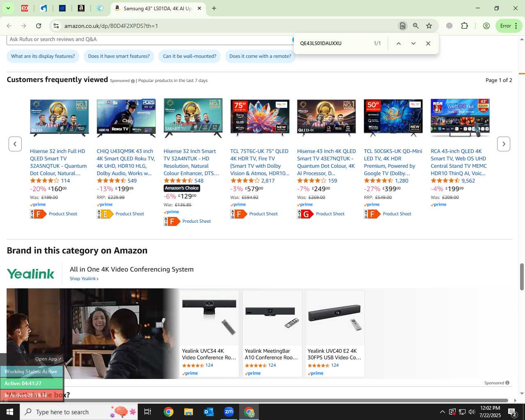Viewport: 525px width, 420px height.
Task: Open RCA 43-inch QLED 4K thumbnail
Action: coord(460,118)
